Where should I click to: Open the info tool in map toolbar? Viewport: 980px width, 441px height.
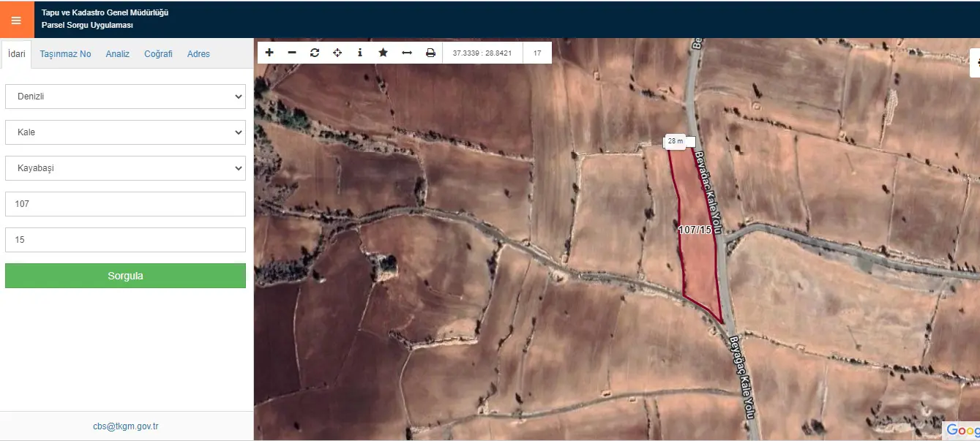click(360, 53)
